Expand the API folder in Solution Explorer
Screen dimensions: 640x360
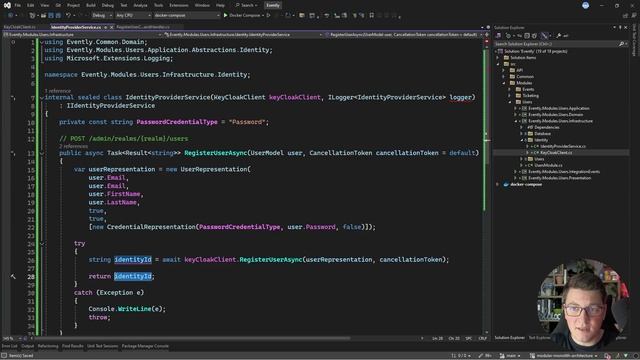504,70
